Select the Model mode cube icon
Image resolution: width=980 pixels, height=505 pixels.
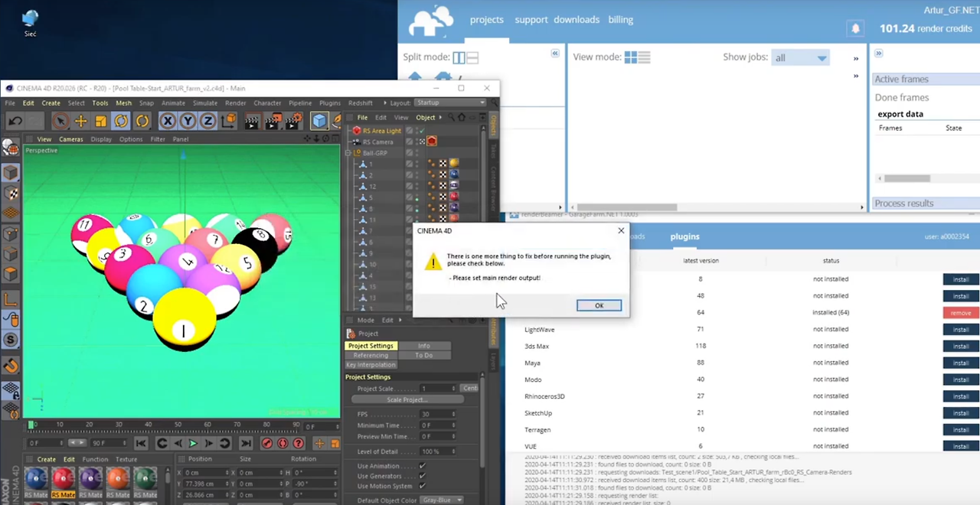(x=11, y=174)
